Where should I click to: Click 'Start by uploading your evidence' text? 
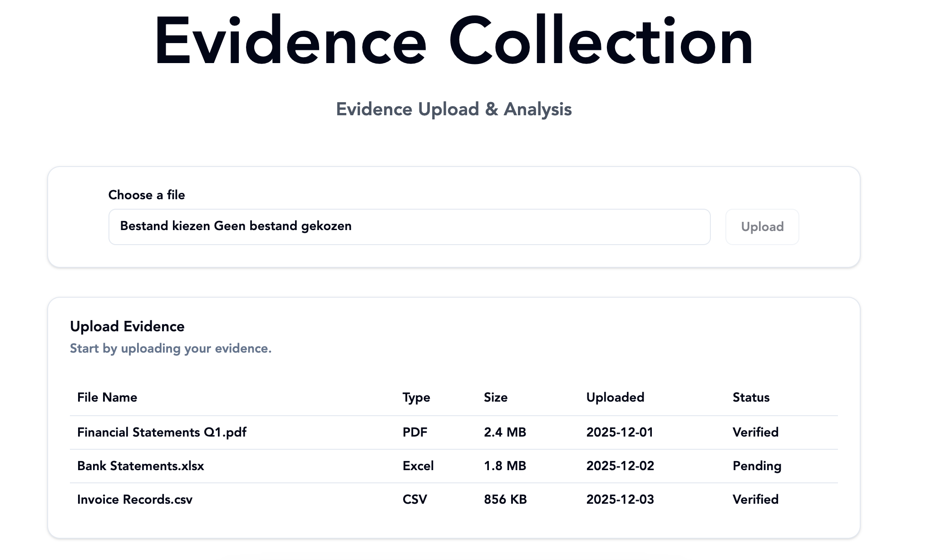(x=170, y=349)
